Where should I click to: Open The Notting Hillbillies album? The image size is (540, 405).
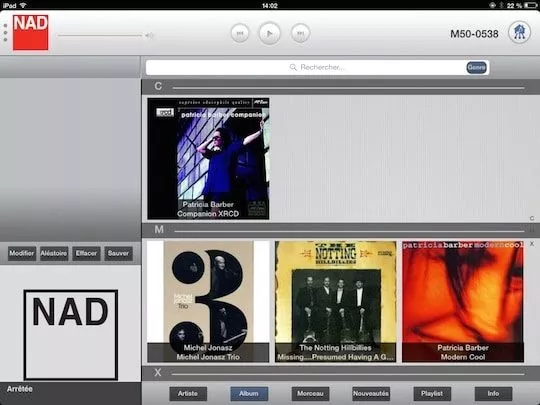point(335,301)
